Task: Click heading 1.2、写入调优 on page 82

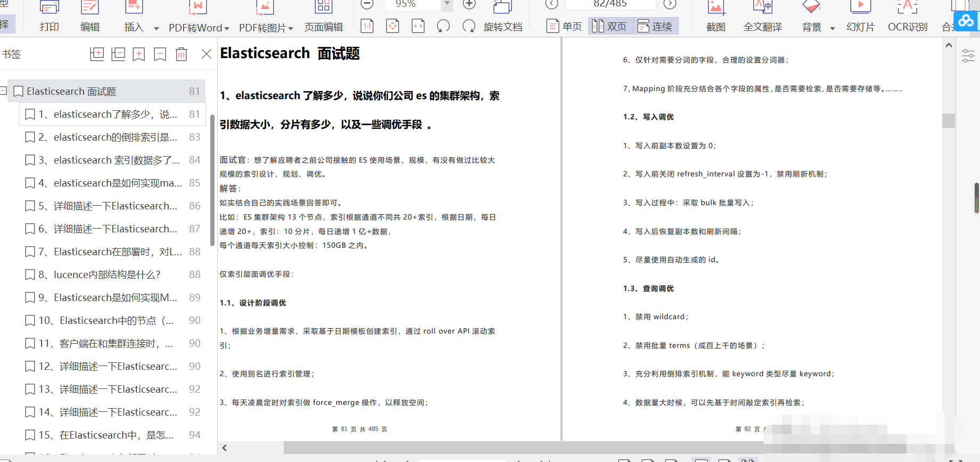Action: point(648,117)
